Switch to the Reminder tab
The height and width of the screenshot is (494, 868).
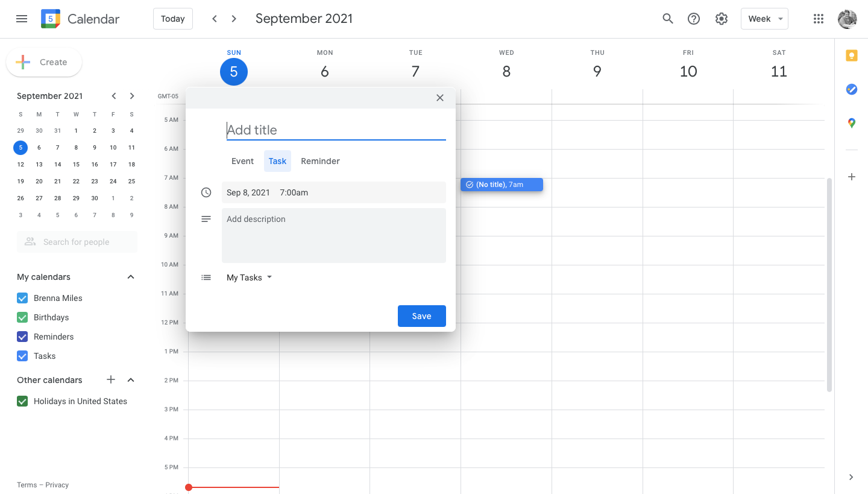point(320,161)
